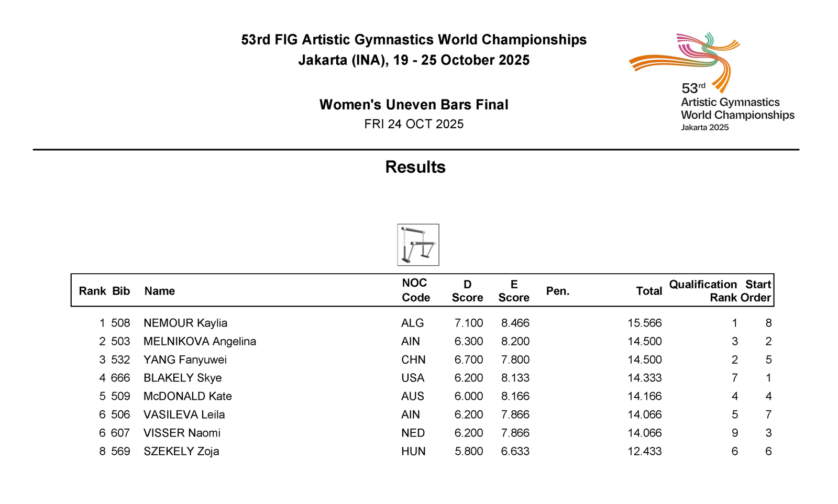Select the "Total" column header
Viewport: 838px width, 504px height.
[x=649, y=291]
